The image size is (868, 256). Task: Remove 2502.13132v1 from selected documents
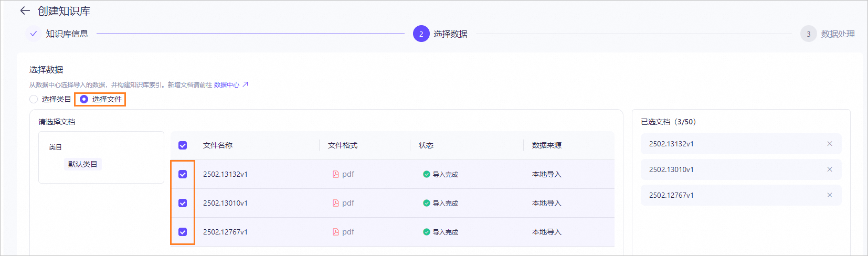click(830, 144)
